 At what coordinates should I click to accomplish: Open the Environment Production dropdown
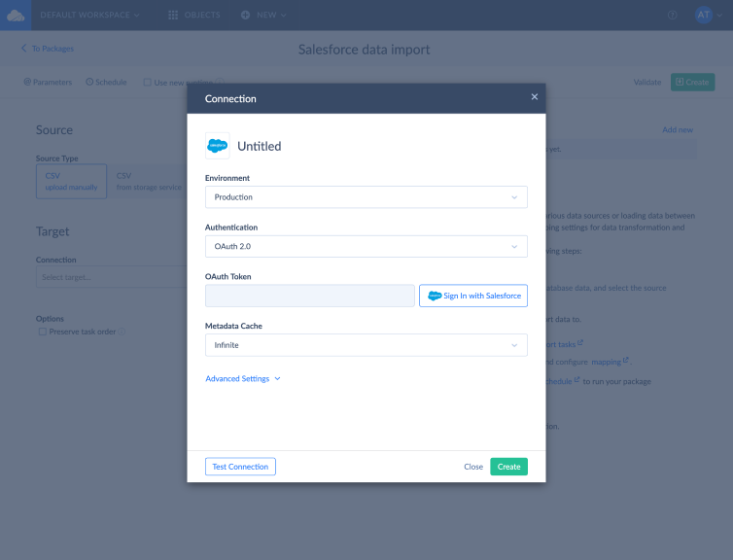point(366,197)
